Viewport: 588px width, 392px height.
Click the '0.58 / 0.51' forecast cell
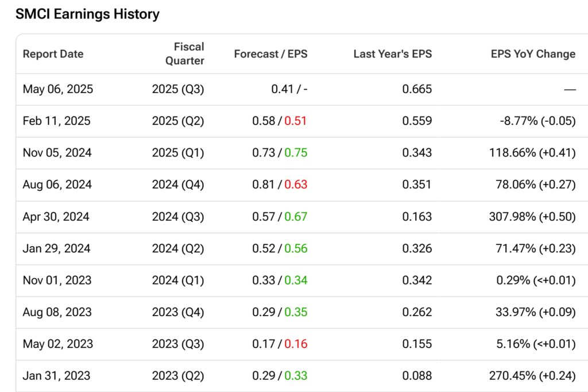coord(280,121)
